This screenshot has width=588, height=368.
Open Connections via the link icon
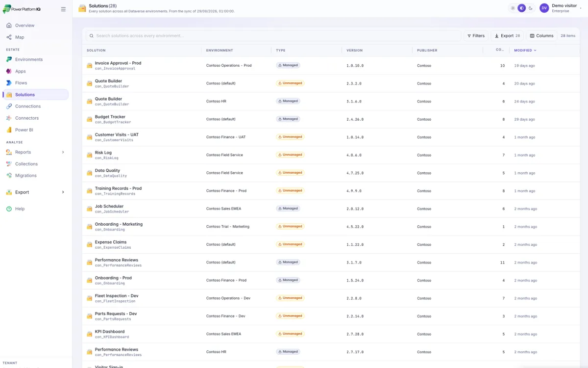[9, 106]
